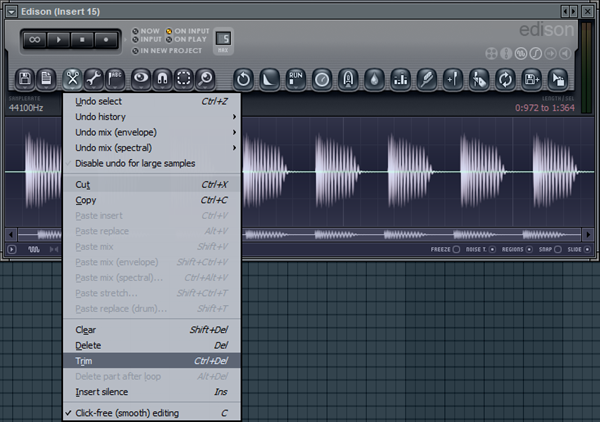Click the blur droplet tool icon
The image size is (600, 422).
pos(374,77)
